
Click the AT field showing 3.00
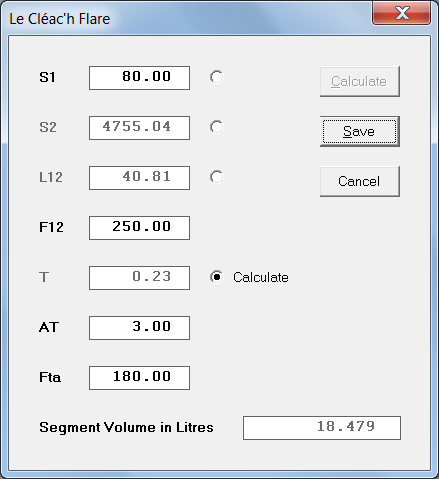click(x=139, y=328)
